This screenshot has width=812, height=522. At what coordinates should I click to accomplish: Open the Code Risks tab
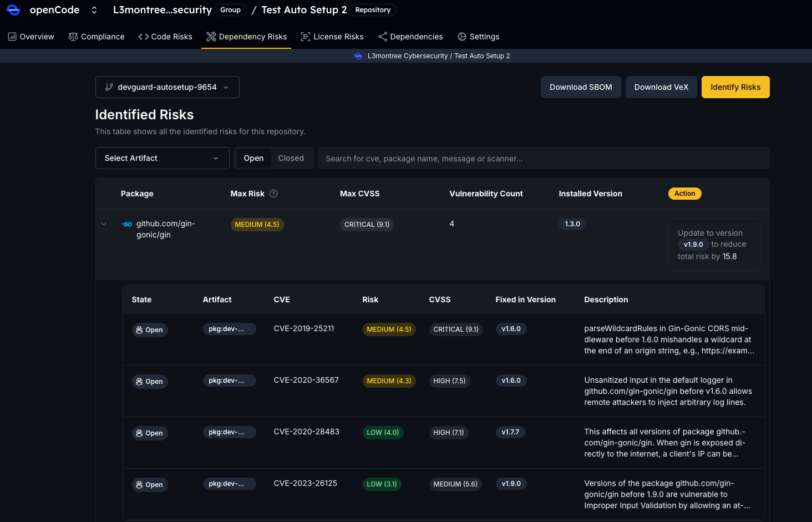click(x=165, y=37)
